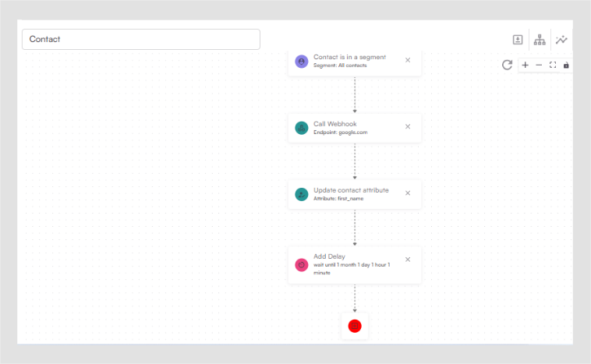Viewport: 591px width, 364px height.
Task: Click the save/download icon in top toolbar
Action: (x=518, y=40)
